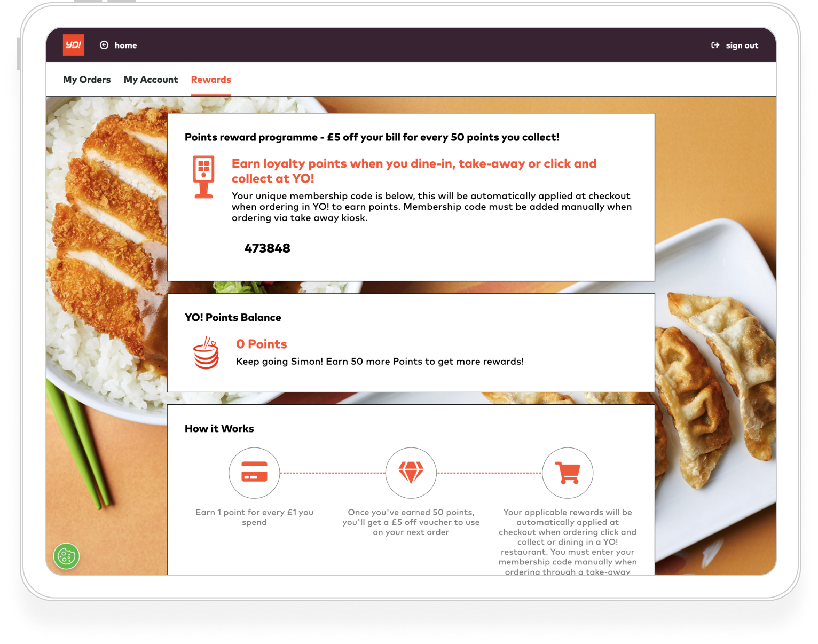Click the membership code 473848
The height and width of the screenshot is (644, 818).
(267, 248)
